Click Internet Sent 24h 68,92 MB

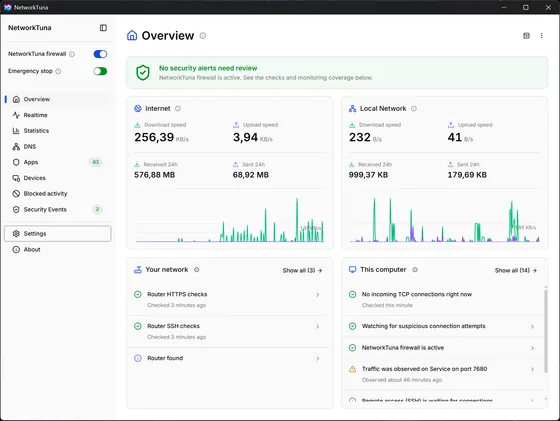[x=251, y=175]
